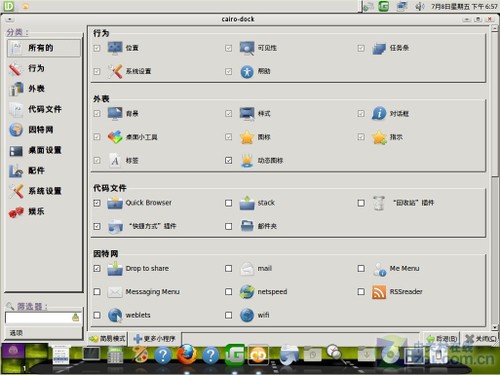This screenshot has height=375, width=500.
Task: Select the 娱乐 category in sidebar
Action: click(44, 212)
